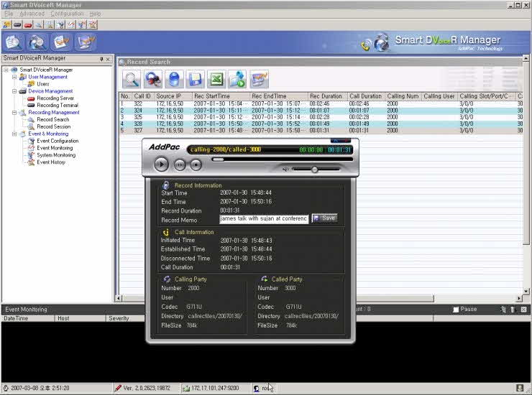Click the speaker mute icon in player
Viewport: 532px width, 395px height.
point(285,169)
